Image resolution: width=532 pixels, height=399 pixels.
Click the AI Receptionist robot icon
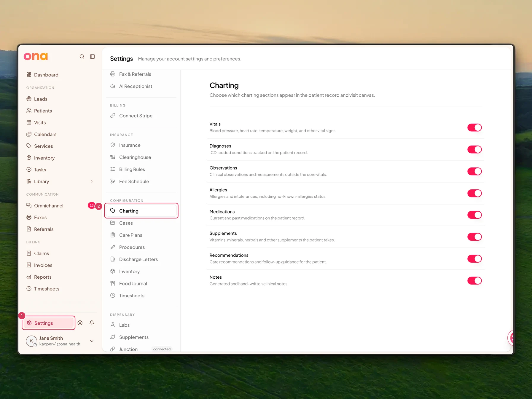tap(113, 86)
